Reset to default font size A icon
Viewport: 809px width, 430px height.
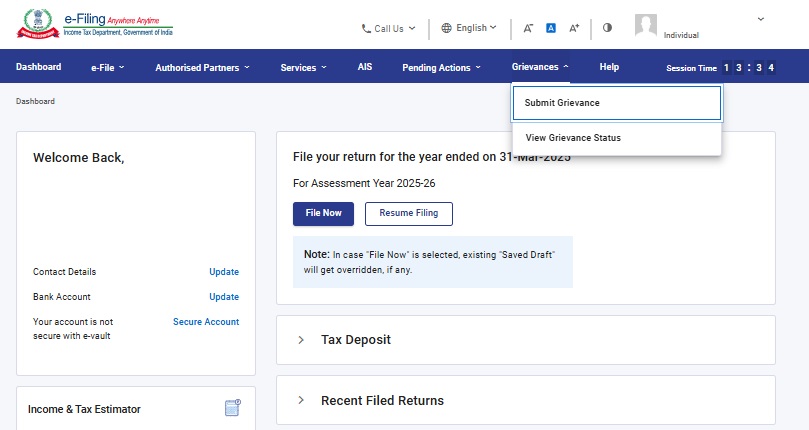pos(551,28)
